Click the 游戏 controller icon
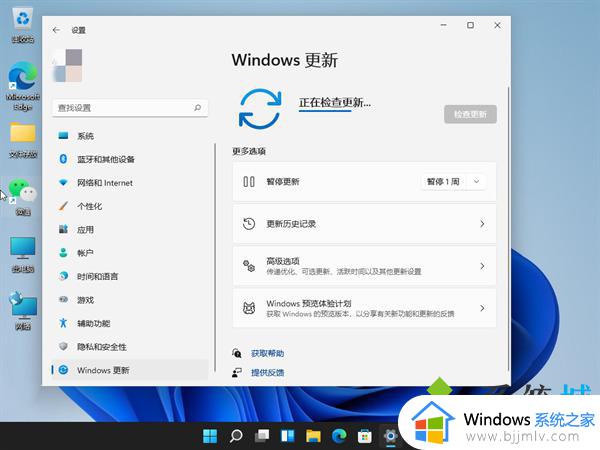Screen dimensions: 600x450 click(x=63, y=299)
